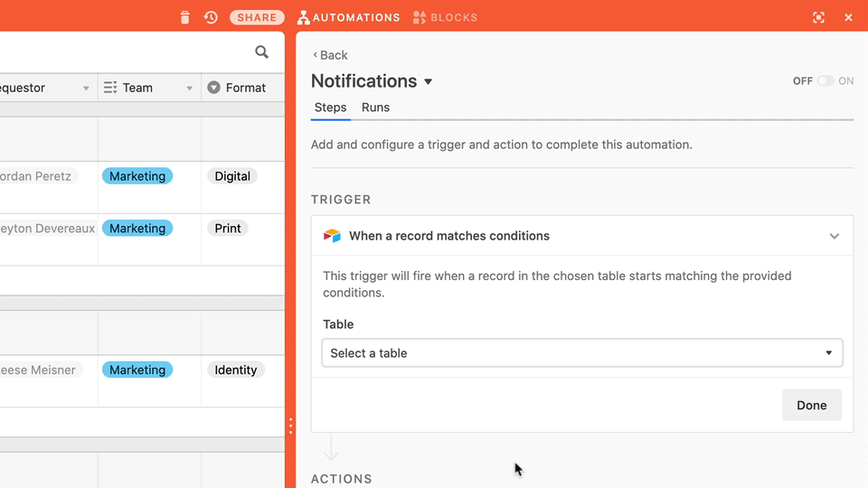Viewport: 868px width, 488px height.
Task: Open the Notifications name dropdown arrow
Action: coord(429,81)
